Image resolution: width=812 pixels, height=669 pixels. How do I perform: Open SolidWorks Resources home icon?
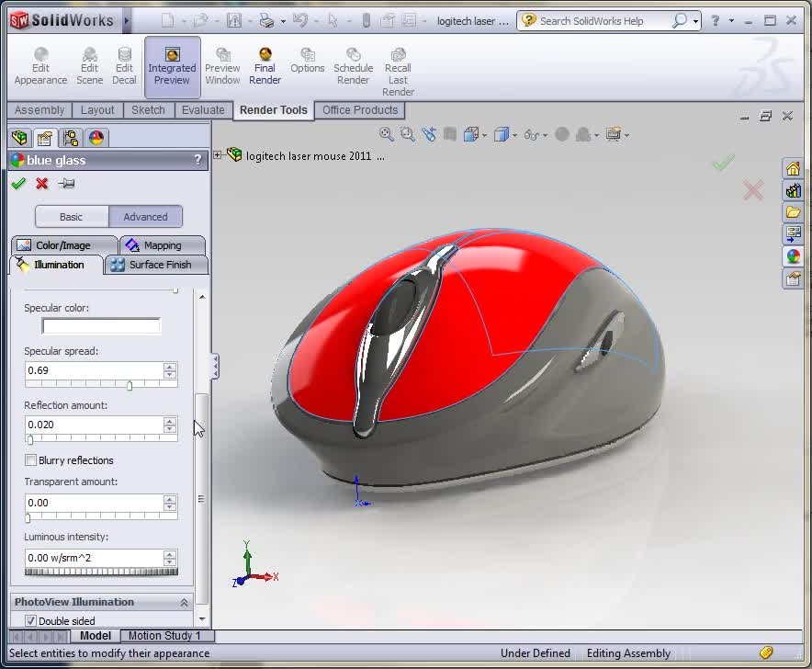pos(793,169)
